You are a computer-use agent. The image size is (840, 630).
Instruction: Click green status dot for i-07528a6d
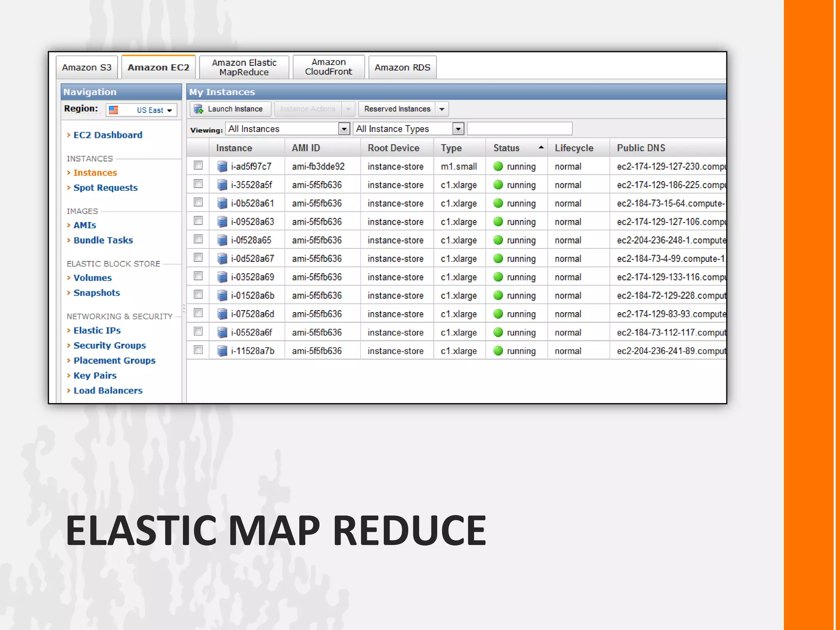[498, 314]
